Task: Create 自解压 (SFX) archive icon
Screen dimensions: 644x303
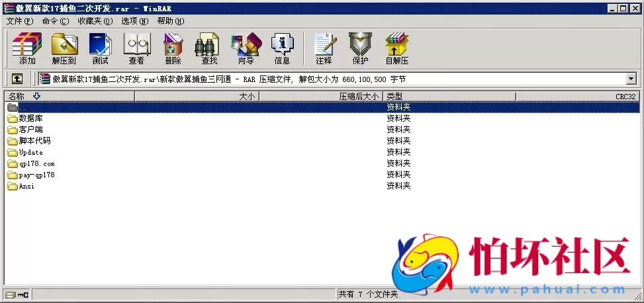Action: [x=397, y=48]
